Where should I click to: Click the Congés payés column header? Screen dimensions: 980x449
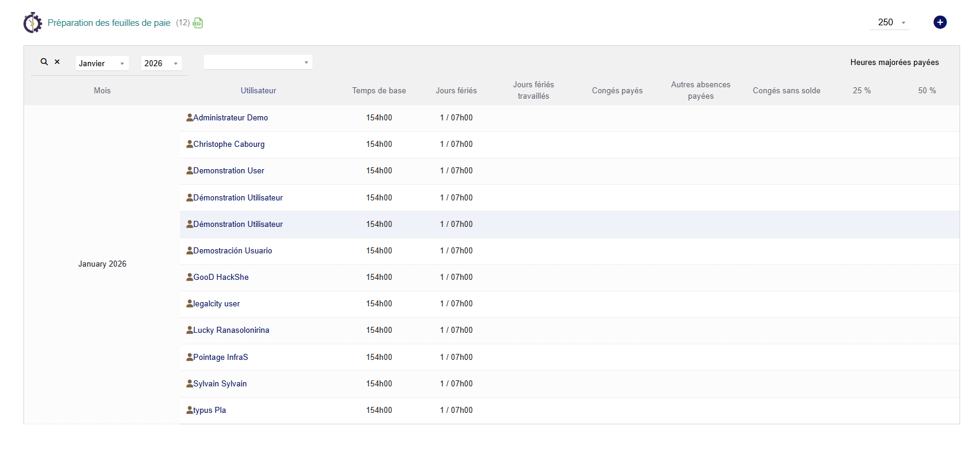[x=617, y=90]
